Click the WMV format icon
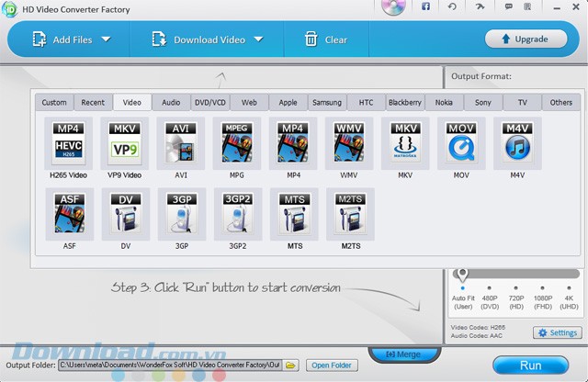 pyautogui.click(x=349, y=142)
